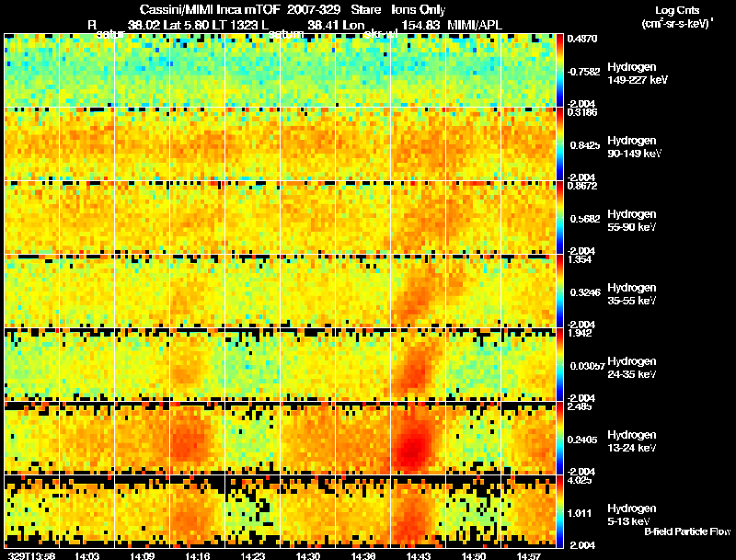Click the -0.7582 scale midpoint value

tap(583, 72)
